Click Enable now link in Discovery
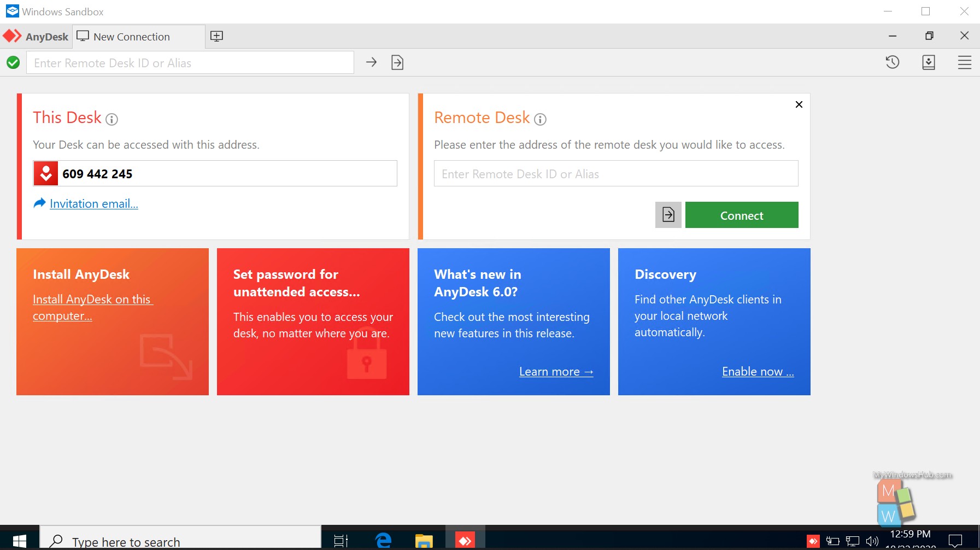 point(758,372)
